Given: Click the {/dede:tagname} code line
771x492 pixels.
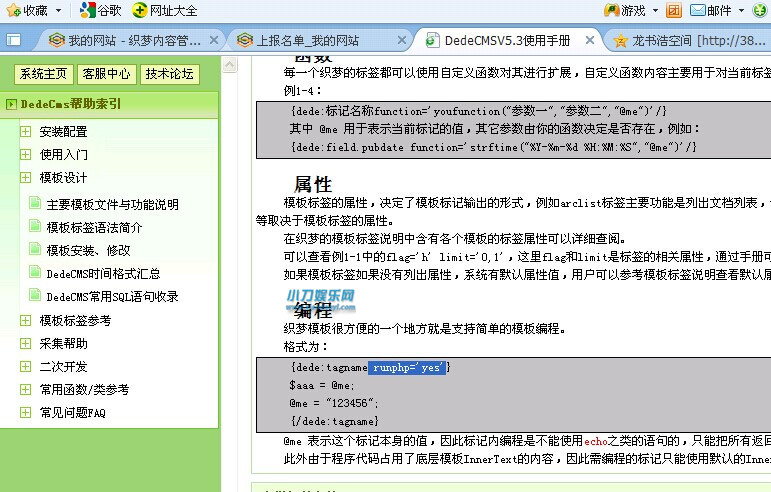Looking at the screenshot, I should (335, 421).
